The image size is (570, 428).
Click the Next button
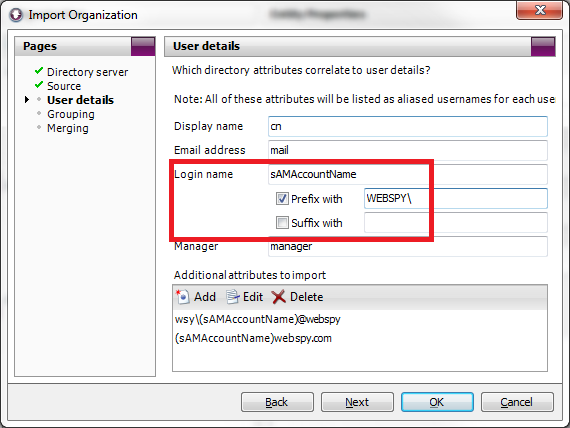click(357, 402)
